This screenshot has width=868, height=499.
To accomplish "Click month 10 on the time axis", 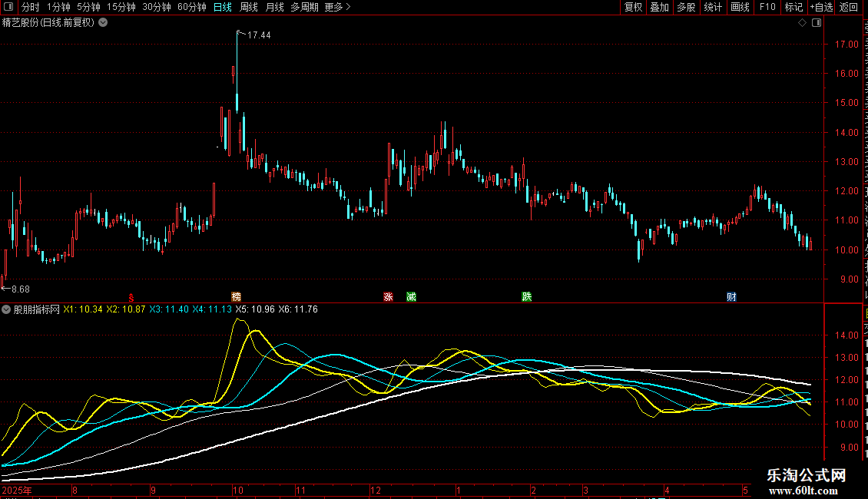I will (238, 490).
